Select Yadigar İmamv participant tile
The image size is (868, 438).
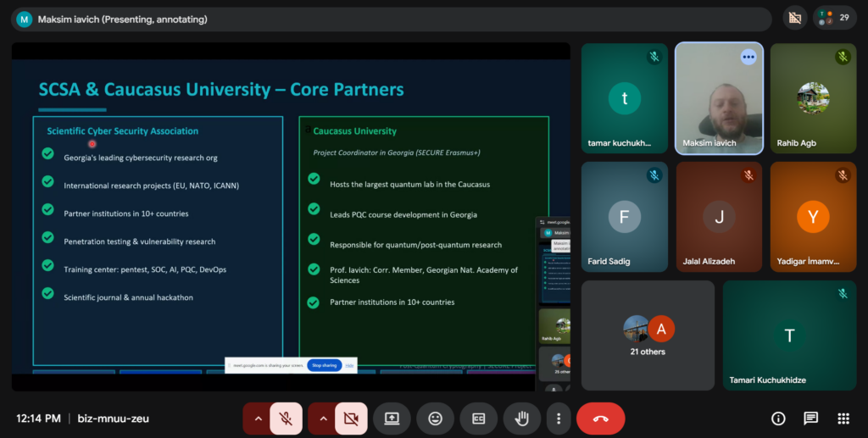pos(813,217)
